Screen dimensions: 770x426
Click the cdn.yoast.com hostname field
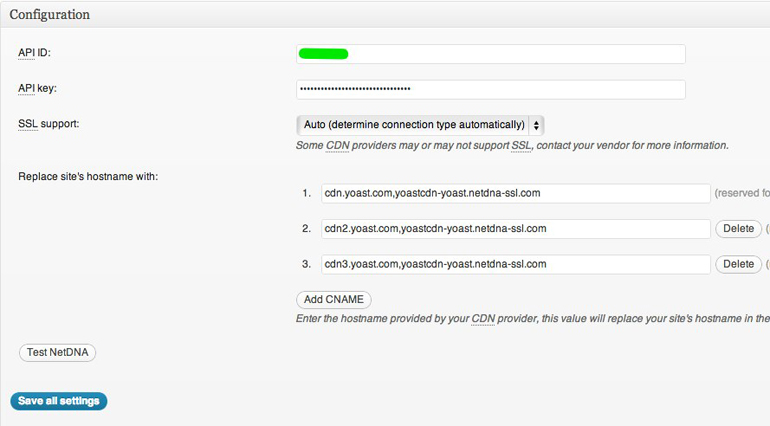pos(515,194)
